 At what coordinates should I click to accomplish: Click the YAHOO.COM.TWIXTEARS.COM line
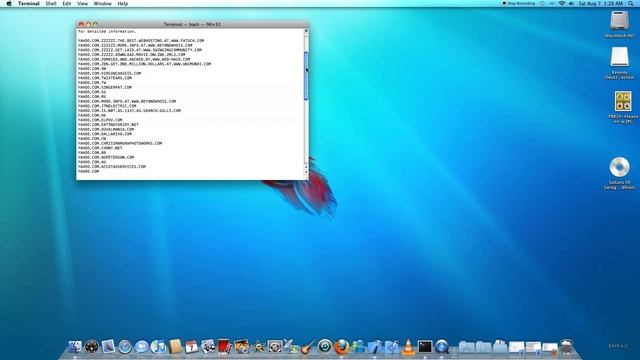[105, 78]
